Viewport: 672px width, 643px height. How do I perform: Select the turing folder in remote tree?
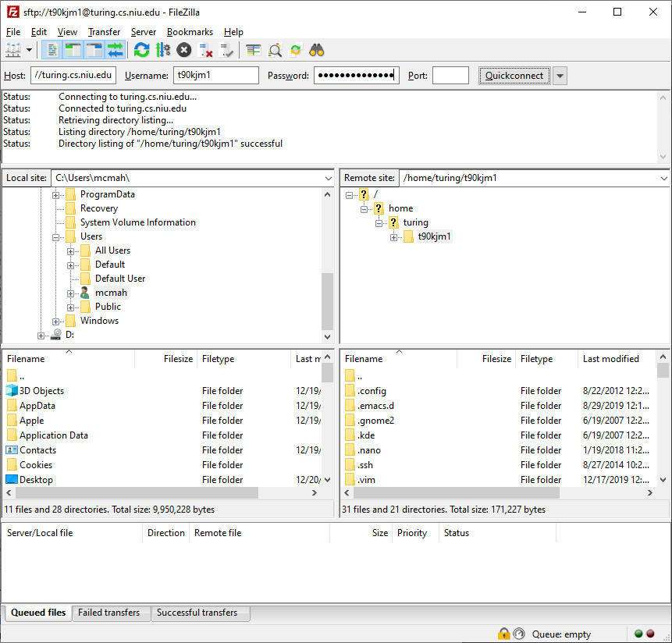click(415, 222)
